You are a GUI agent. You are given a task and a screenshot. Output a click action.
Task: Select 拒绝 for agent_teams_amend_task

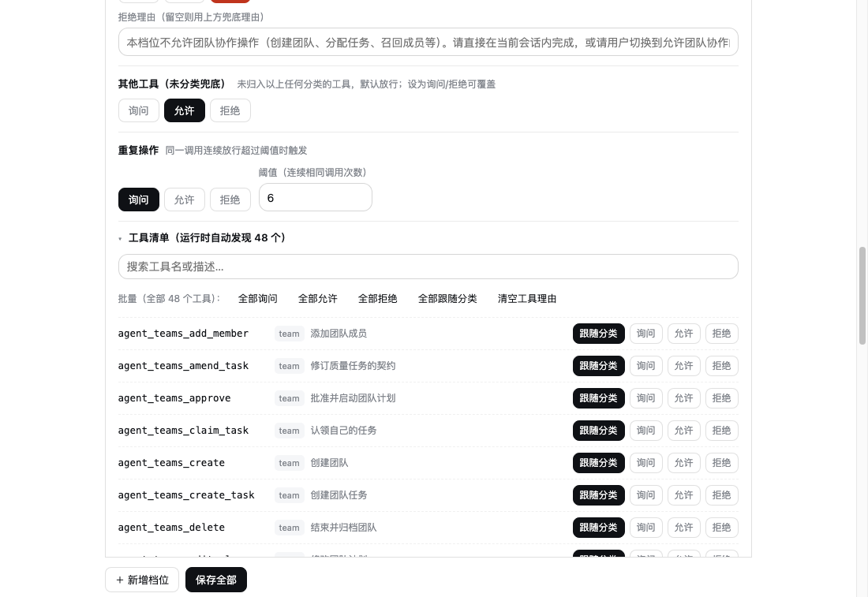(721, 366)
